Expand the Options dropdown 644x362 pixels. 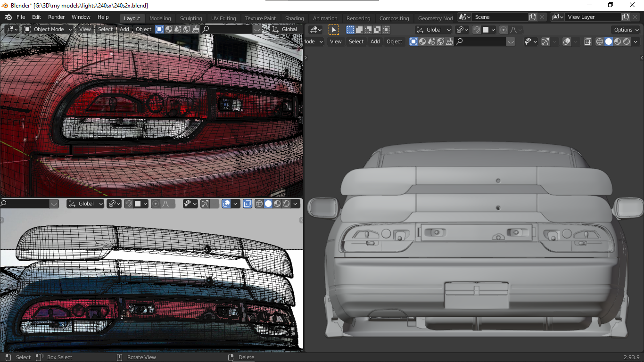[626, 30]
